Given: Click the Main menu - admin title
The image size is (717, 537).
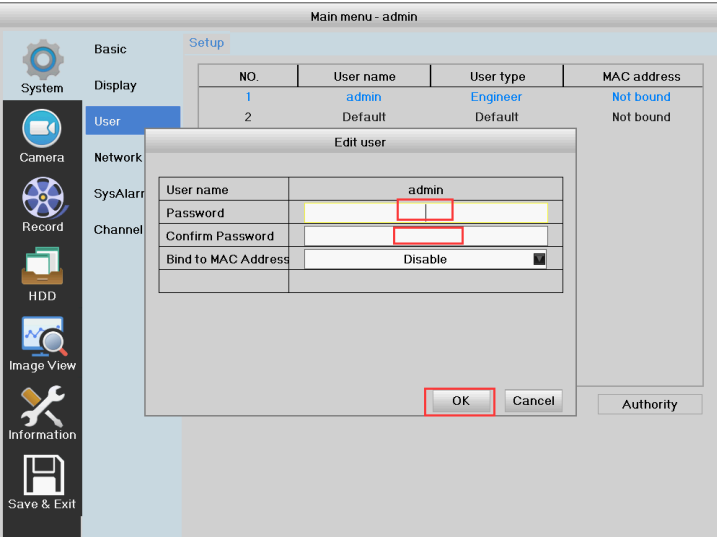Looking at the screenshot, I should pyautogui.click(x=364, y=16).
